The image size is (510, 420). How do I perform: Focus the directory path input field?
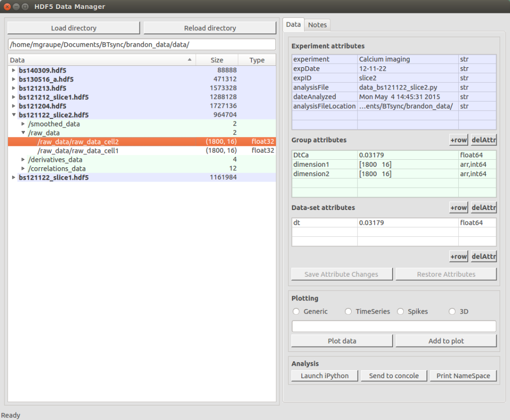tap(142, 44)
